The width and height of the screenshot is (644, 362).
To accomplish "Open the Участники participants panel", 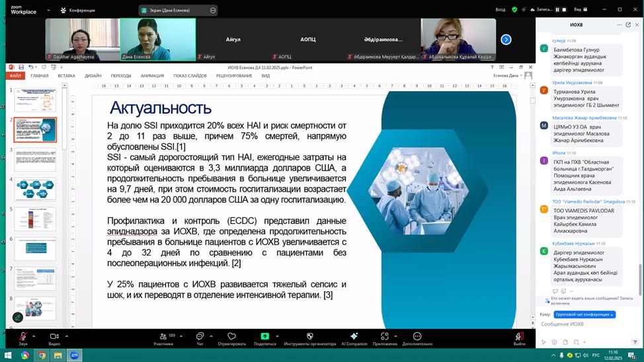I will point(163,337).
